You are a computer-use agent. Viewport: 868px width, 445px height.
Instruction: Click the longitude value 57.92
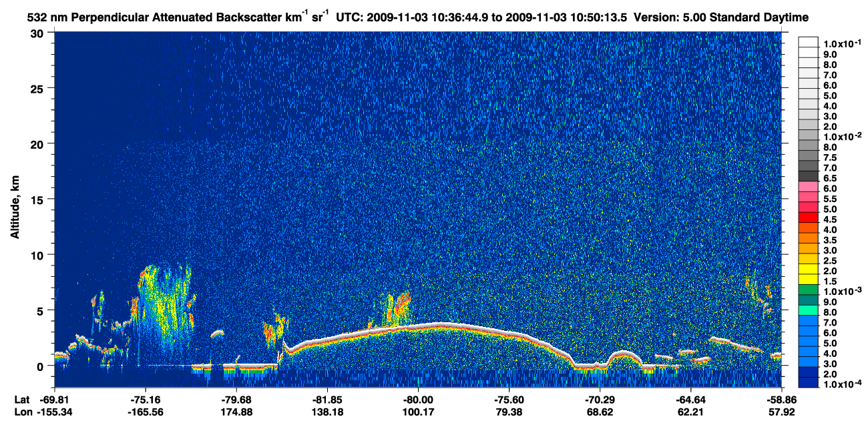point(781,412)
